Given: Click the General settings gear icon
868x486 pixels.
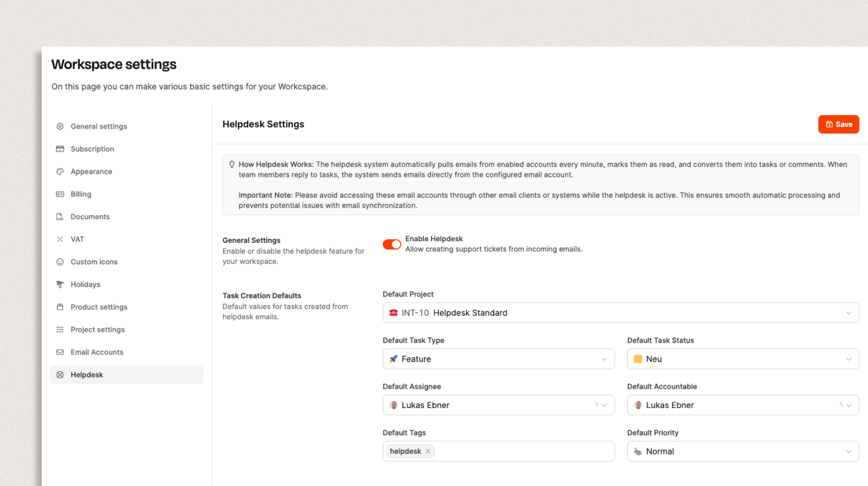Looking at the screenshot, I should click(x=60, y=126).
